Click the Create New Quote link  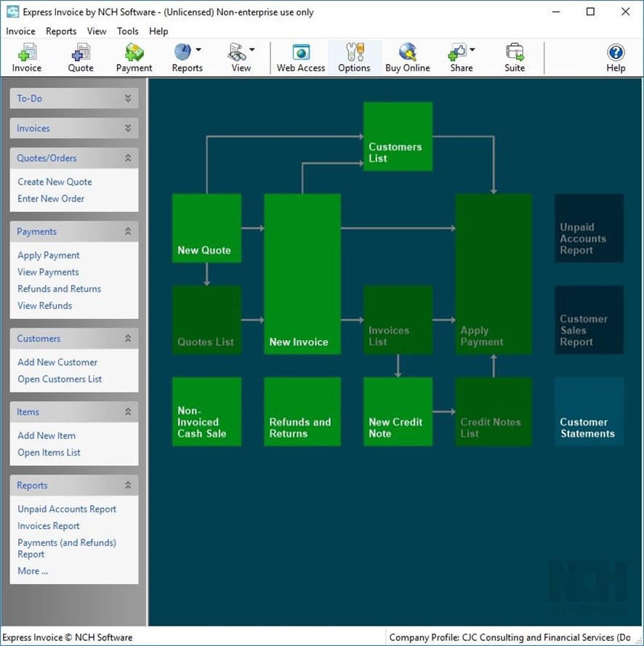click(55, 182)
